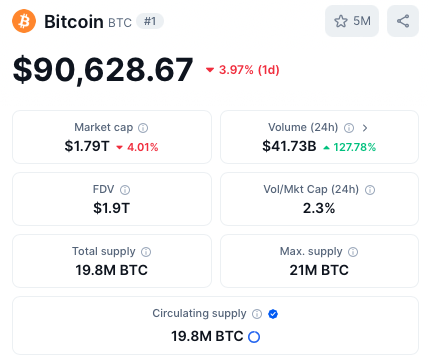Screen dimensions: 429x362
Task: Click the 3.97% (1d) price change
Action: (243, 70)
